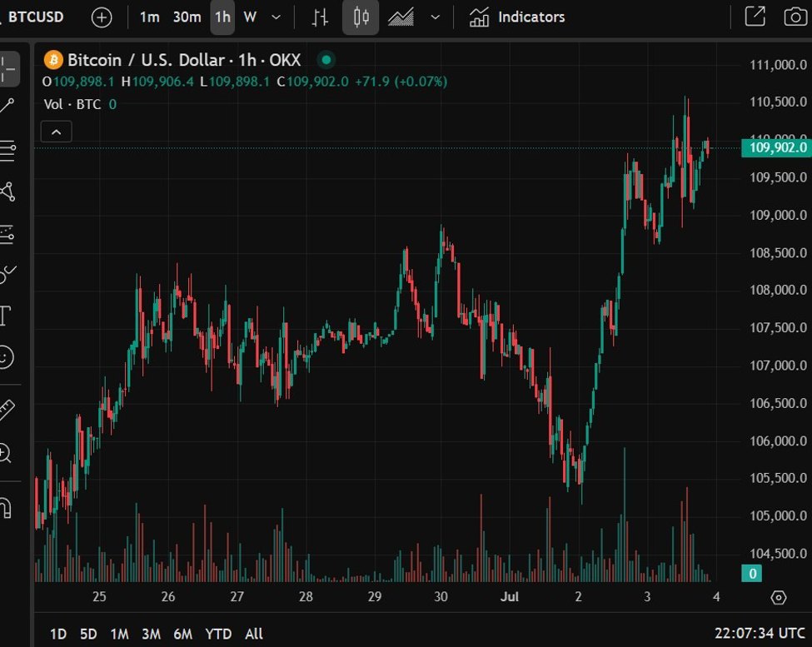Click the volume scale 0 label
Image resolution: width=812 pixels, height=647 pixels.
pyautogui.click(x=752, y=574)
